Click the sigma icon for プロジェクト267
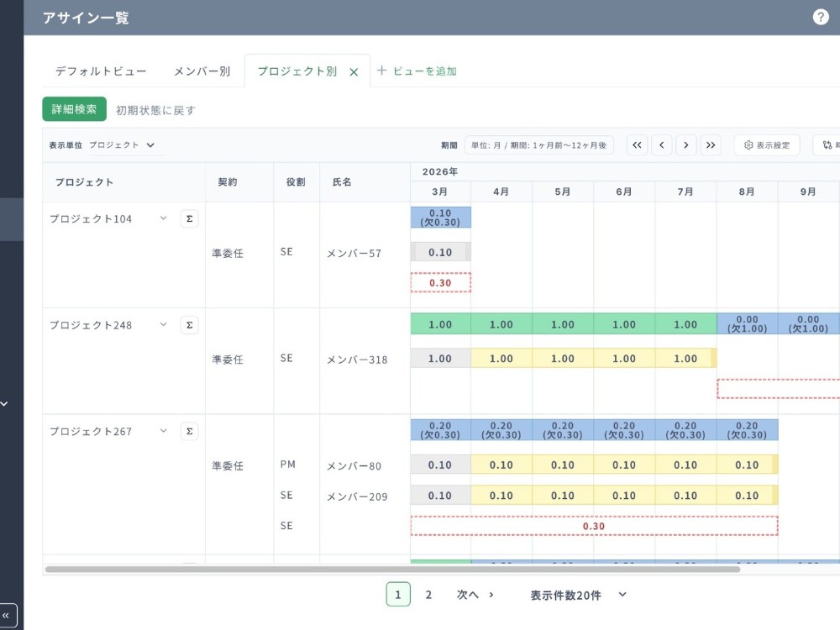 point(189,431)
